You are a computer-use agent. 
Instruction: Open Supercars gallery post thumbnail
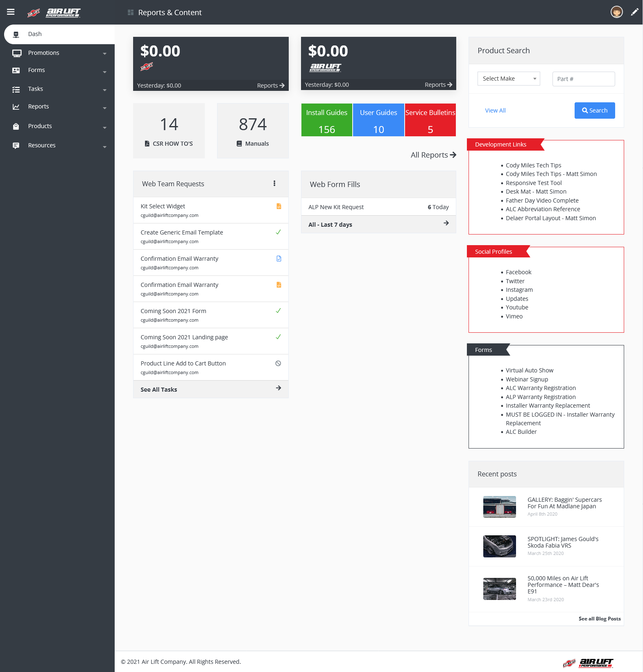500,507
